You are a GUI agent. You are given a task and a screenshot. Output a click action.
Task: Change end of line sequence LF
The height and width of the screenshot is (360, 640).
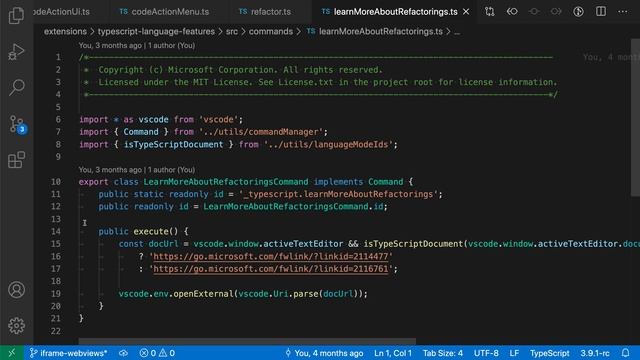pyautogui.click(x=514, y=353)
